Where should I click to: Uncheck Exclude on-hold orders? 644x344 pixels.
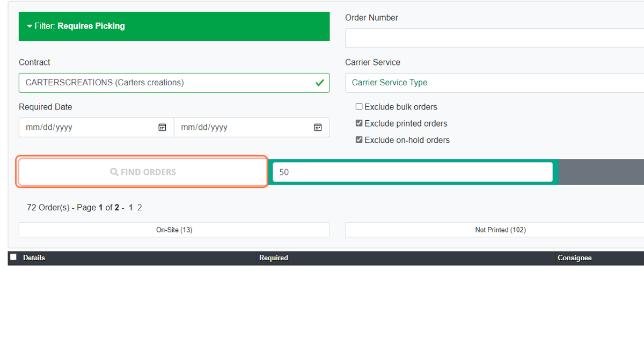click(359, 140)
